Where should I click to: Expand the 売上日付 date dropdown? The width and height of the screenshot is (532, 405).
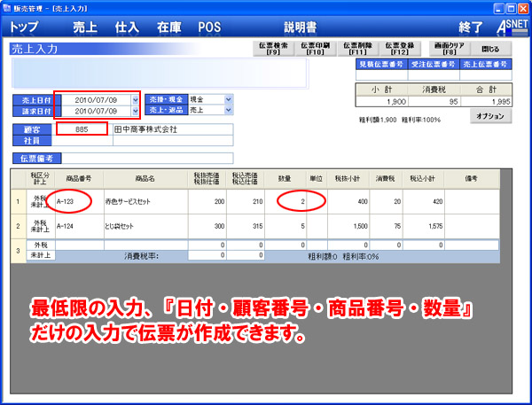135,100
